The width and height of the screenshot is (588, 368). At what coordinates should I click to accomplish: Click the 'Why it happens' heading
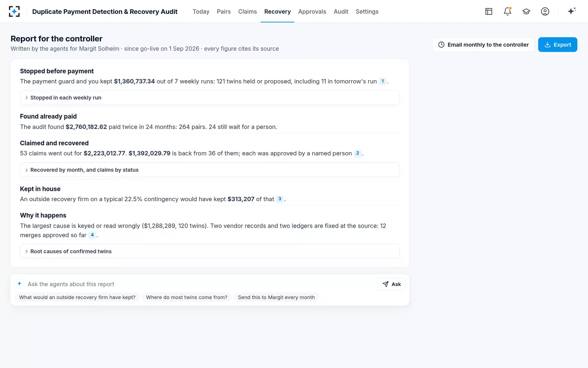point(43,215)
